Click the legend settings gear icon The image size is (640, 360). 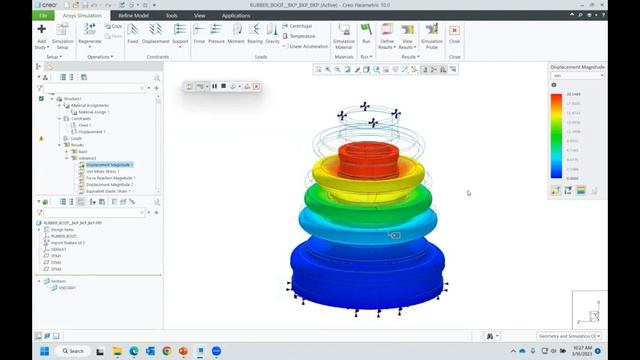[x=554, y=85]
